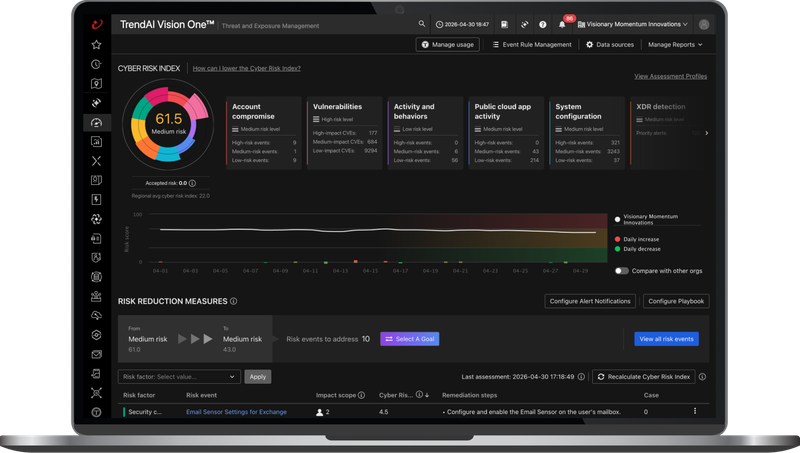
Task: Click the Apply filter button
Action: tap(258, 376)
